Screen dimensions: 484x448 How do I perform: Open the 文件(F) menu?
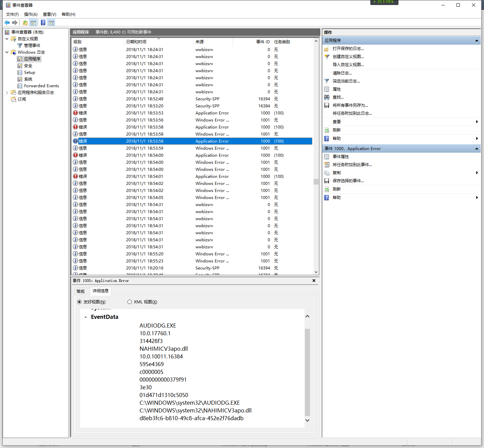click(x=12, y=14)
